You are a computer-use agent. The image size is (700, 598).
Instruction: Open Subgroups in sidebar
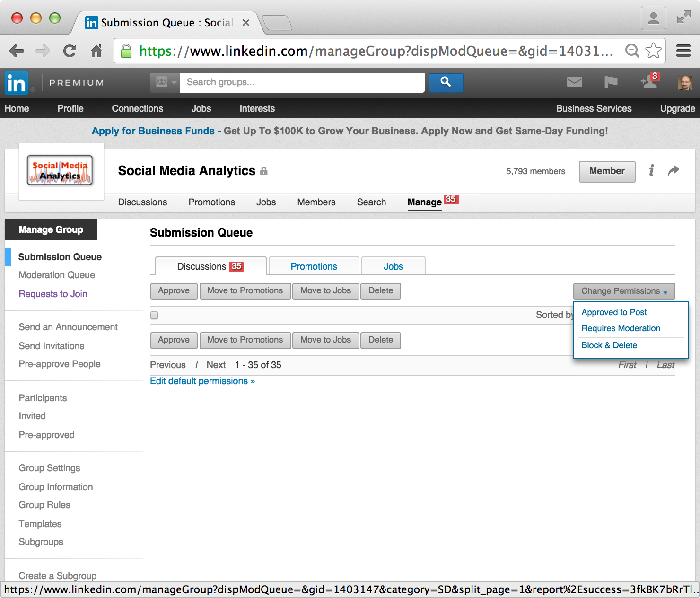41,542
